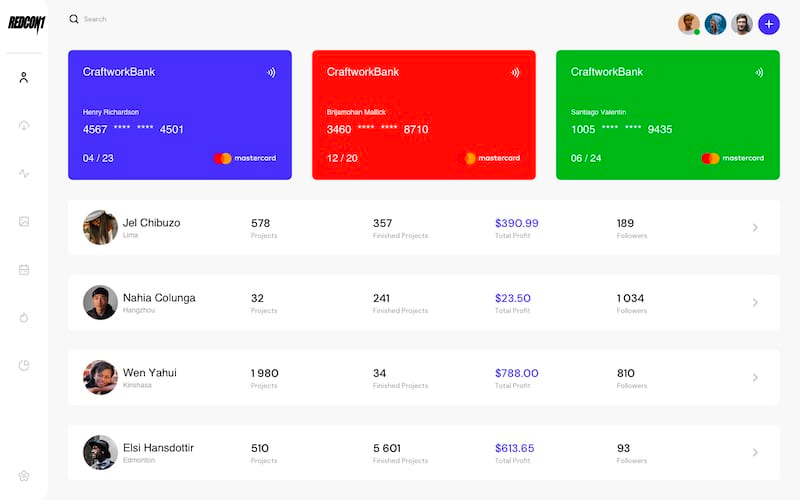Click Jel Chibuzo's 189 followers

625,223
